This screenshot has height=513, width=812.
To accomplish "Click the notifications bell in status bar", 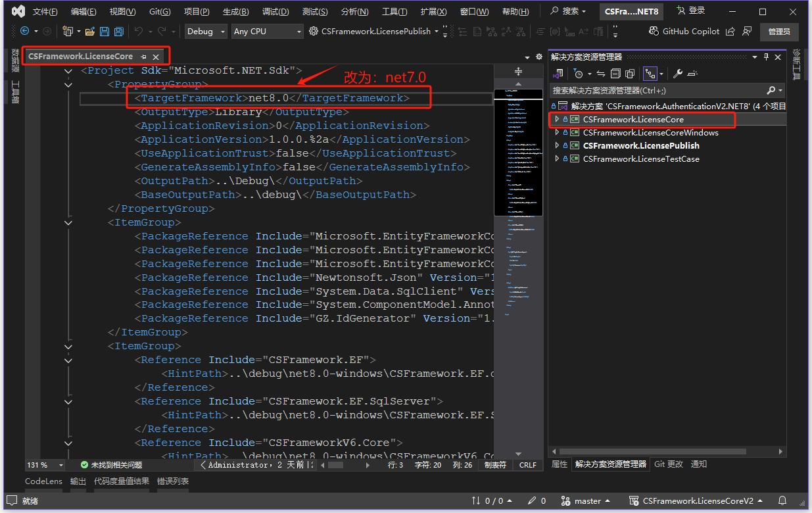I will tap(782, 501).
